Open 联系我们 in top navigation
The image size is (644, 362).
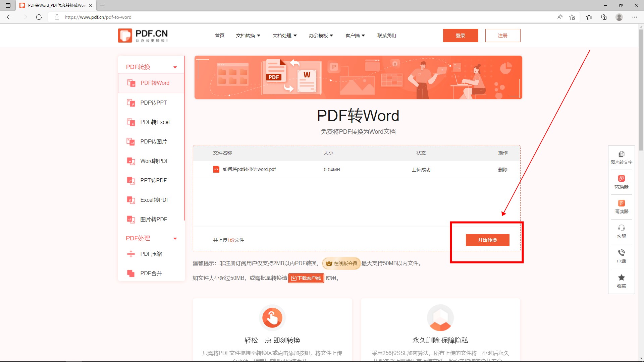pos(387,36)
